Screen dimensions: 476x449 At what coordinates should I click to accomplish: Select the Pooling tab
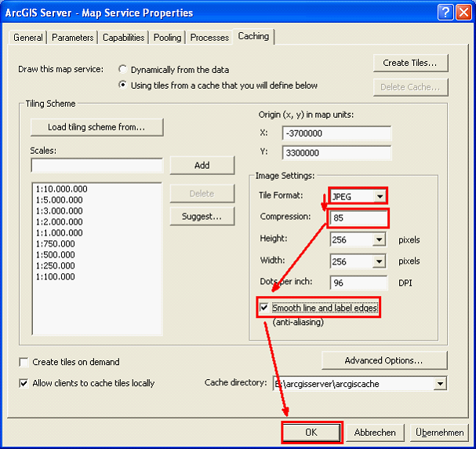pyautogui.click(x=167, y=38)
